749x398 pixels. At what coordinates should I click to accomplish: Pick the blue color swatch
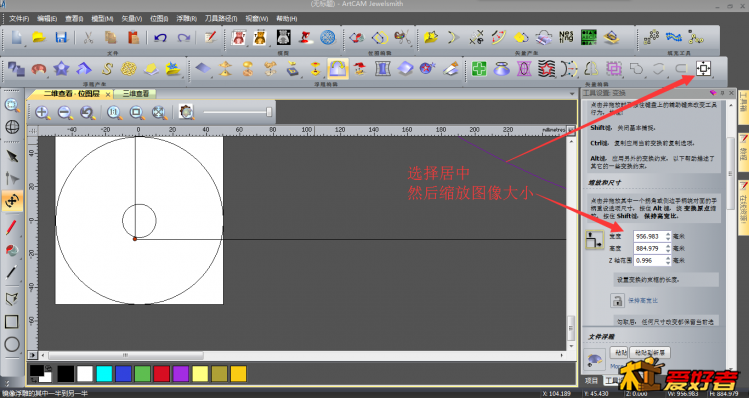123,374
